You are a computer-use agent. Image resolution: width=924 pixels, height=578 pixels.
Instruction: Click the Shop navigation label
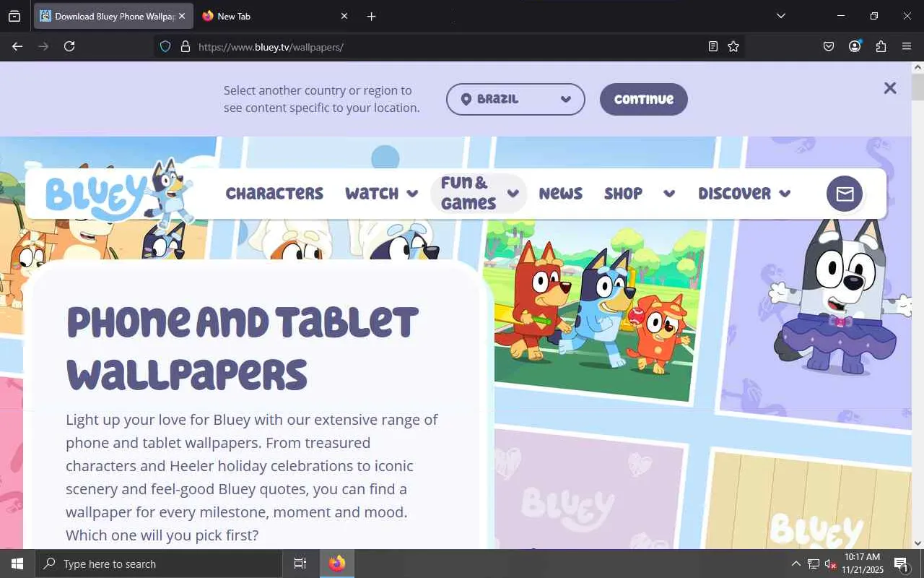click(x=623, y=194)
